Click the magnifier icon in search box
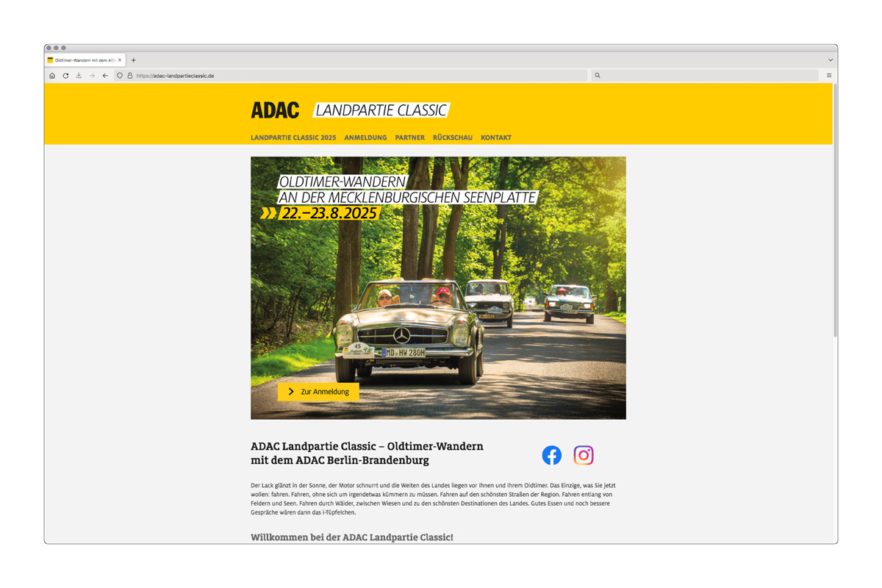882x588 pixels. click(598, 76)
